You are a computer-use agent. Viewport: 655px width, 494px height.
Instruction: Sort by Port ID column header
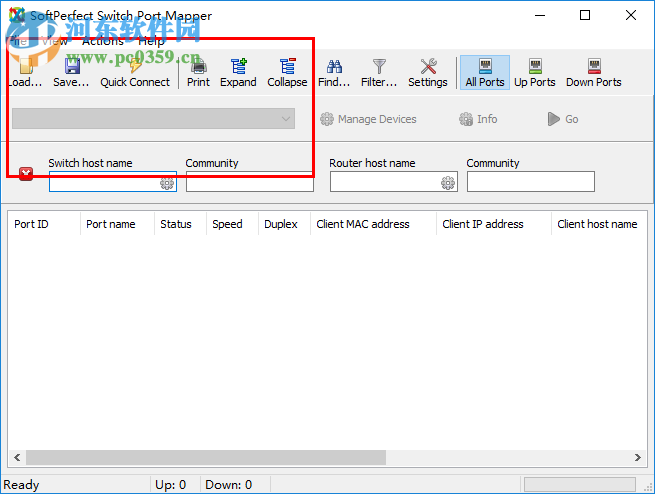[44, 224]
